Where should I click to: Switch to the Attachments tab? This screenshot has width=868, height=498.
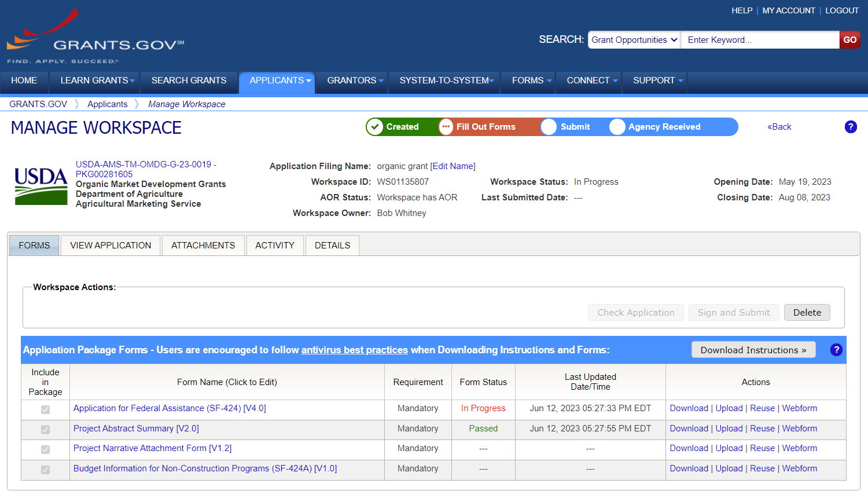pyautogui.click(x=203, y=246)
